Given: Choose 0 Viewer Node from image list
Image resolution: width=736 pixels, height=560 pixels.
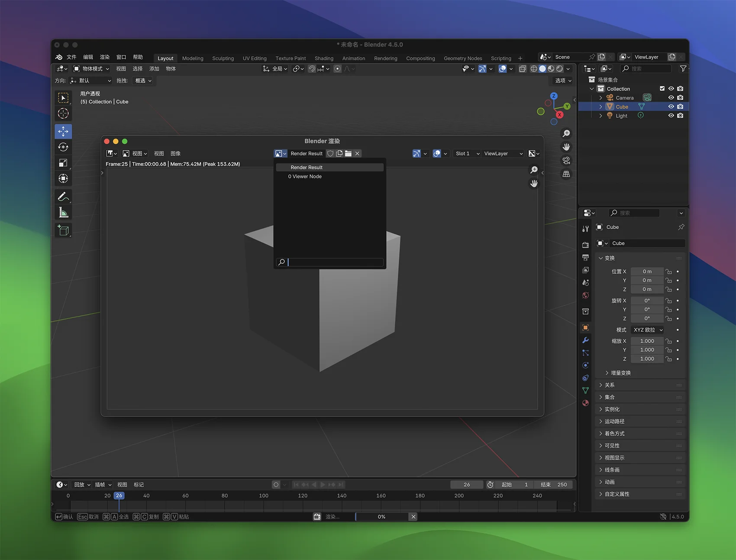Looking at the screenshot, I should coord(330,177).
